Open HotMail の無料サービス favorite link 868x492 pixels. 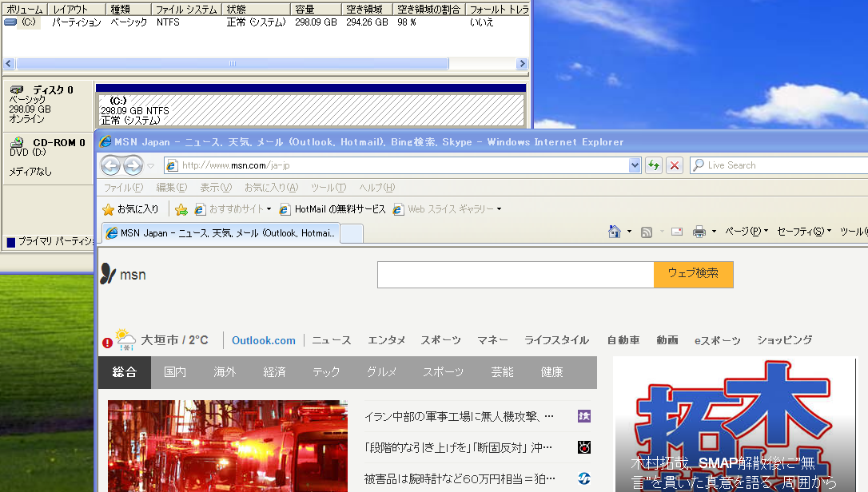tap(332, 209)
